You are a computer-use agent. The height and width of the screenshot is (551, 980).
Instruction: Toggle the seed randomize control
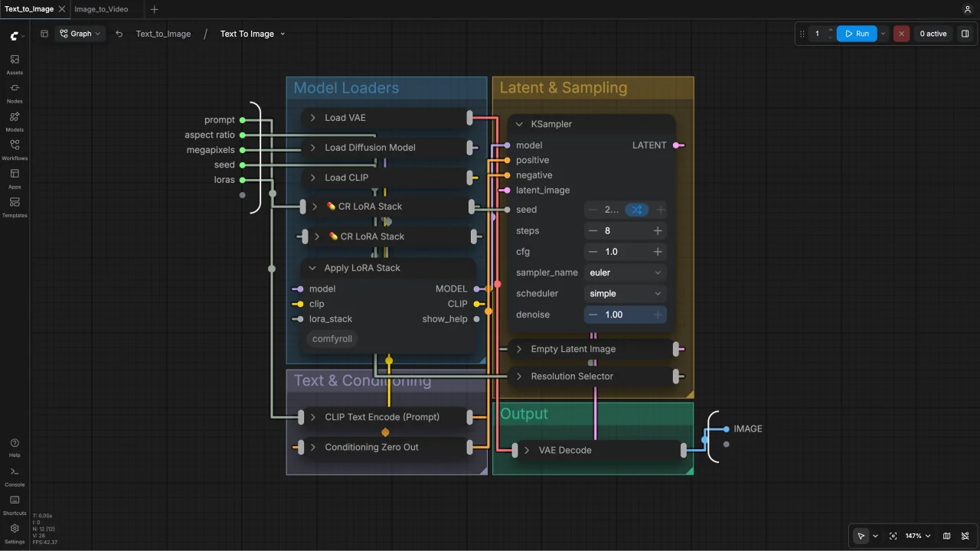636,210
